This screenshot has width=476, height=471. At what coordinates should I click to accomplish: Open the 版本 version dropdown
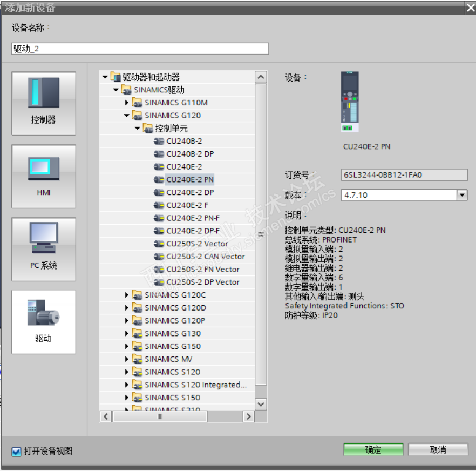click(x=462, y=195)
